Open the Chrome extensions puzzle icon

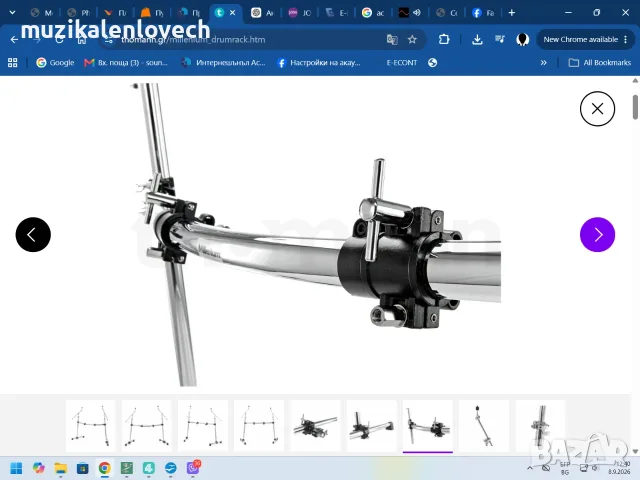pos(444,40)
